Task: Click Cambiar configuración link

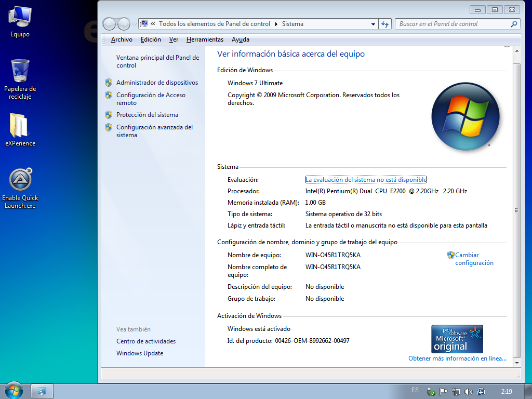Action: (474, 259)
